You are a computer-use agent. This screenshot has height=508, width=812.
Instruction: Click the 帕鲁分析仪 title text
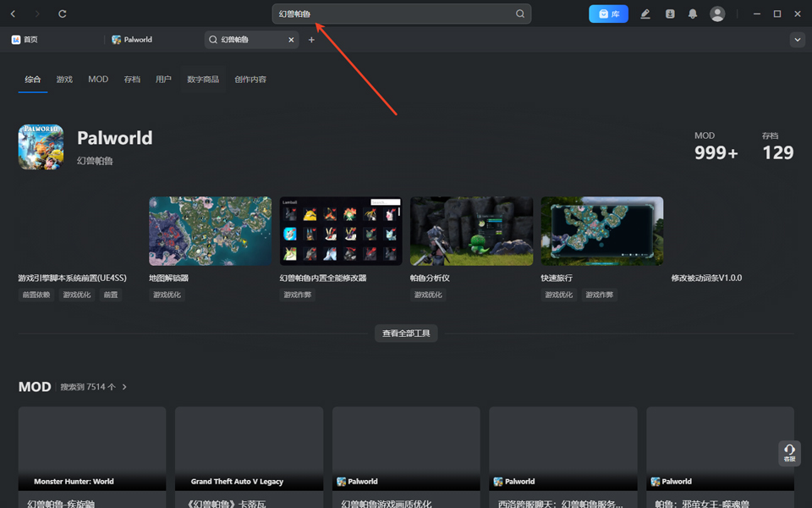click(x=430, y=278)
